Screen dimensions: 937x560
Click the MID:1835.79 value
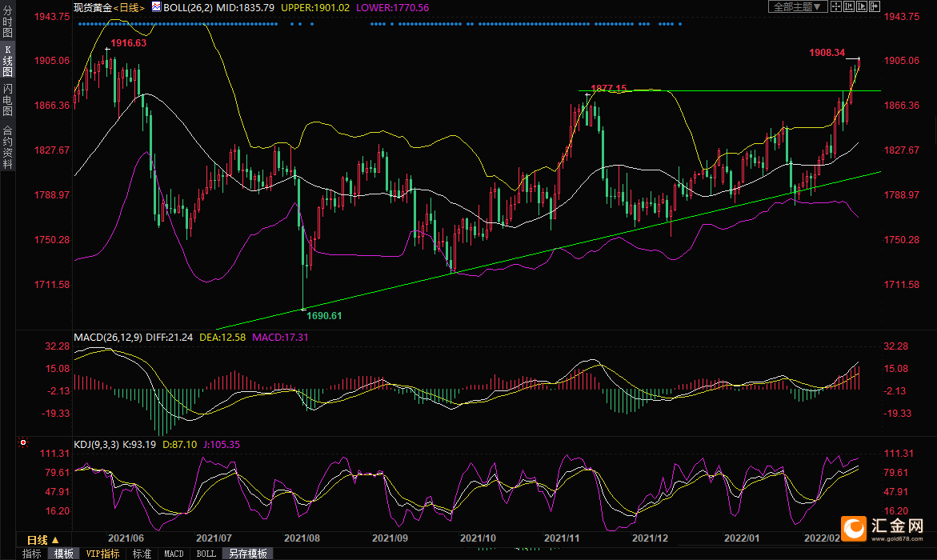click(x=245, y=8)
